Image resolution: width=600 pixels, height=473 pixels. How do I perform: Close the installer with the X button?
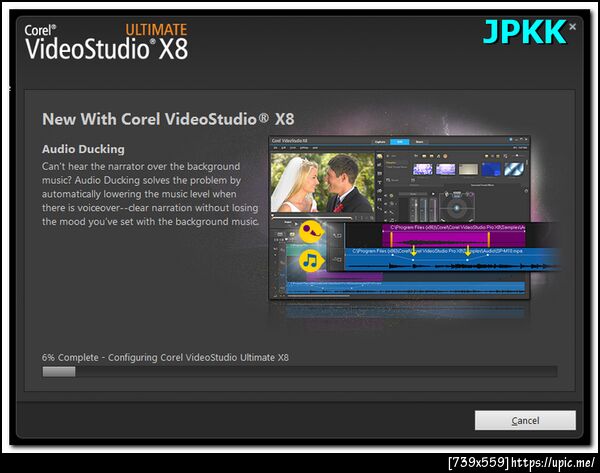pyautogui.click(x=572, y=27)
